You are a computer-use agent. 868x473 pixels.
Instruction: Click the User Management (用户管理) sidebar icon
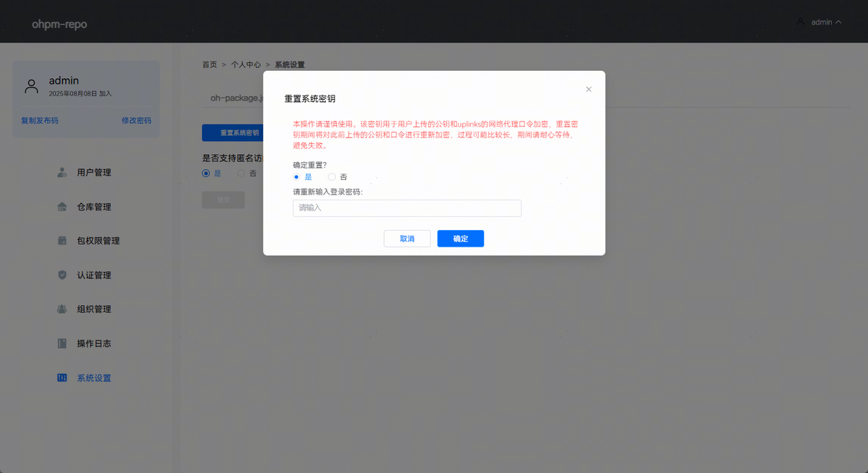(x=62, y=173)
